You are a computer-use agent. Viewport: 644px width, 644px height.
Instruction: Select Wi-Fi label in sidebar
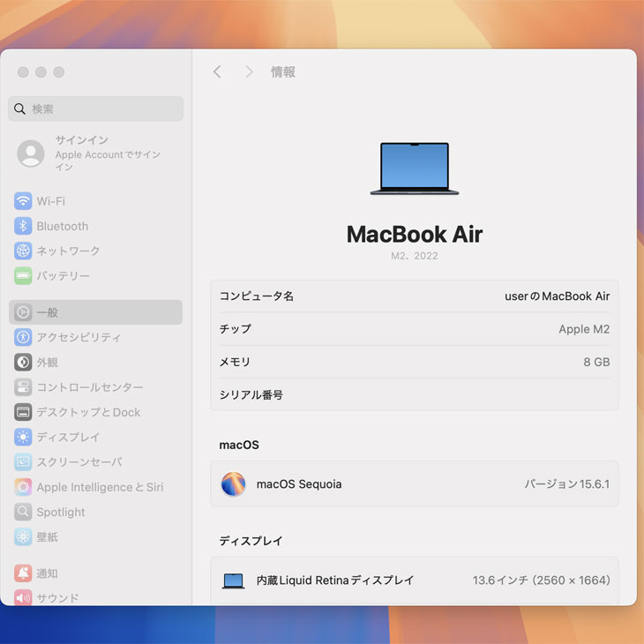[51, 201]
